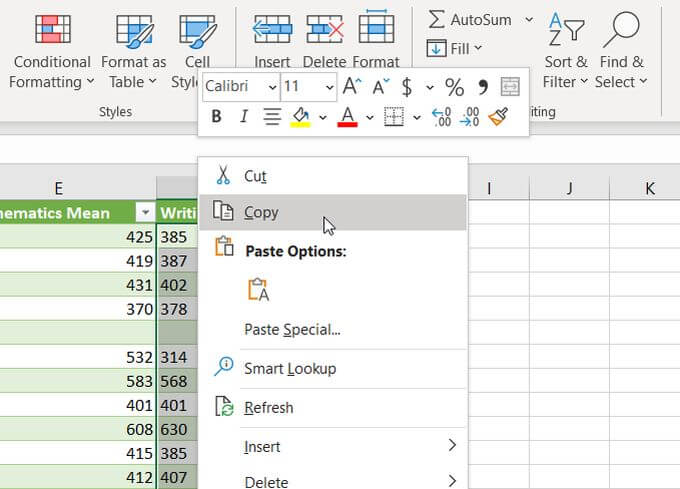Select the Mathematics Mean header cell
This screenshot has width=680, height=489.
(x=78, y=212)
